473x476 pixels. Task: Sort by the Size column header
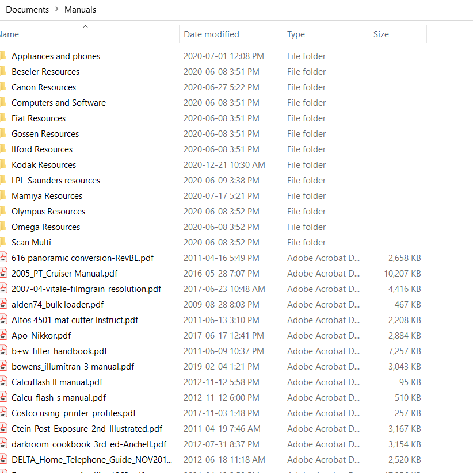point(381,34)
